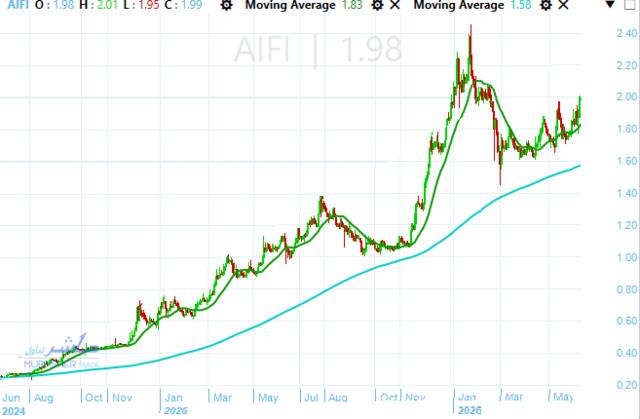Click the high value 2.01
The image size is (640, 419).
pos(107,5)
